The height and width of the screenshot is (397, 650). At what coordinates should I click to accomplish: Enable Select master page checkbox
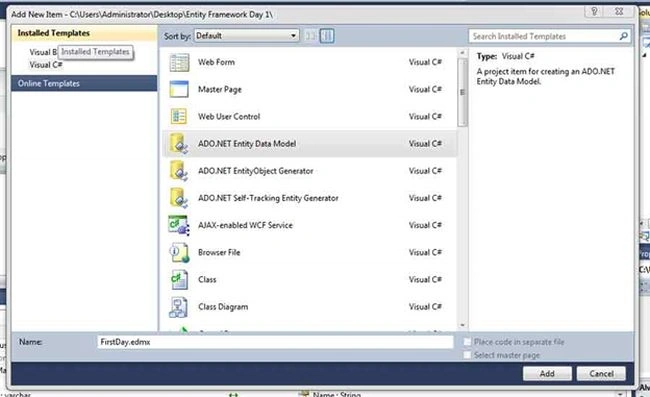[467, 355]
